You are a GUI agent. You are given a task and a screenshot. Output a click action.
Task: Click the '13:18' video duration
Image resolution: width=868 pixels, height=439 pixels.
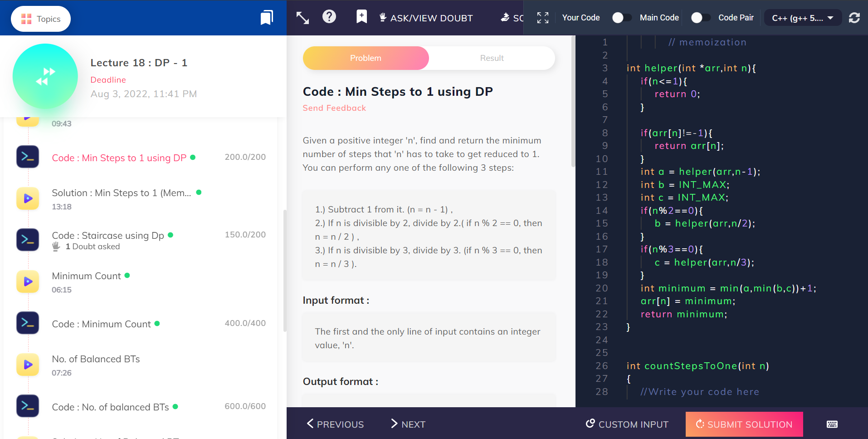(62, 207)
